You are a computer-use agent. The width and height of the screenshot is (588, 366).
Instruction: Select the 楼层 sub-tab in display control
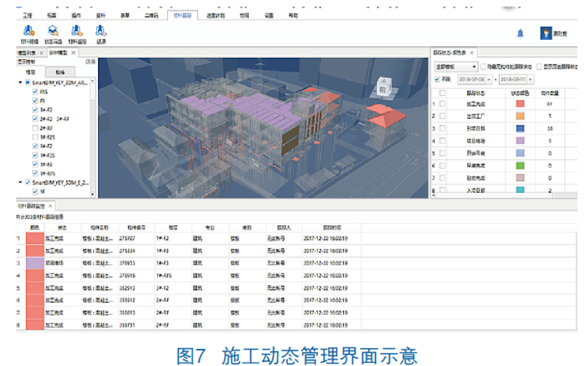coord(30,72)
